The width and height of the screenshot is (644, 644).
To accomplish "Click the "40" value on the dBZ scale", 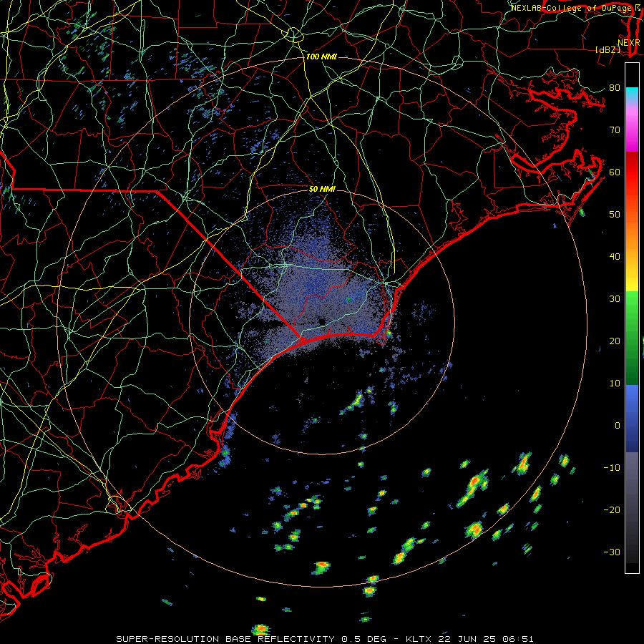I will pos(615,257).
